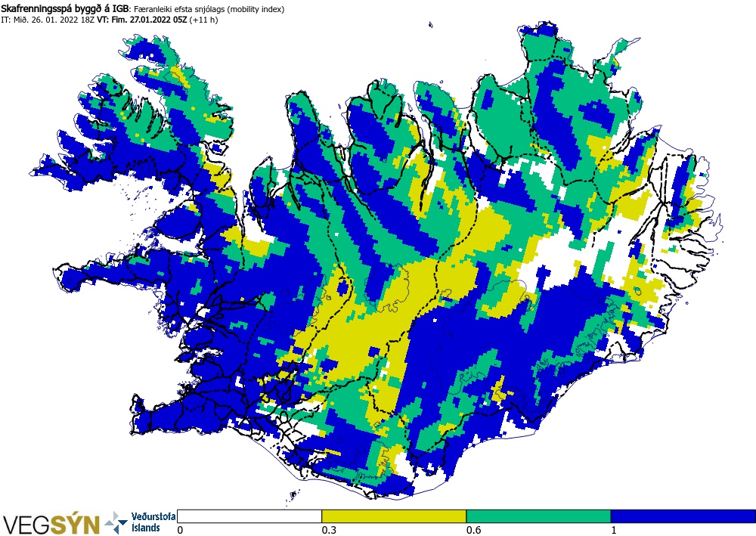Click the '(+11 h)' forecast offset

[203, 20]
